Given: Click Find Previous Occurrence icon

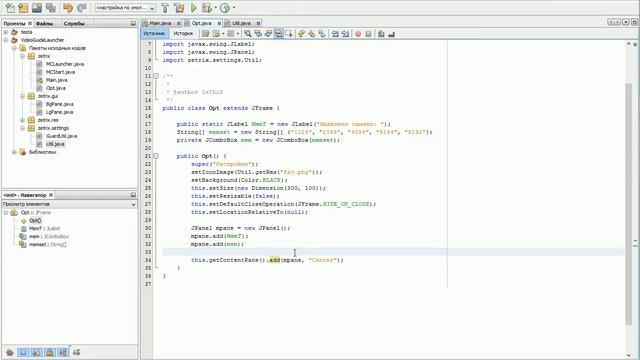Looking at the screenshot, I should [258, 34].
